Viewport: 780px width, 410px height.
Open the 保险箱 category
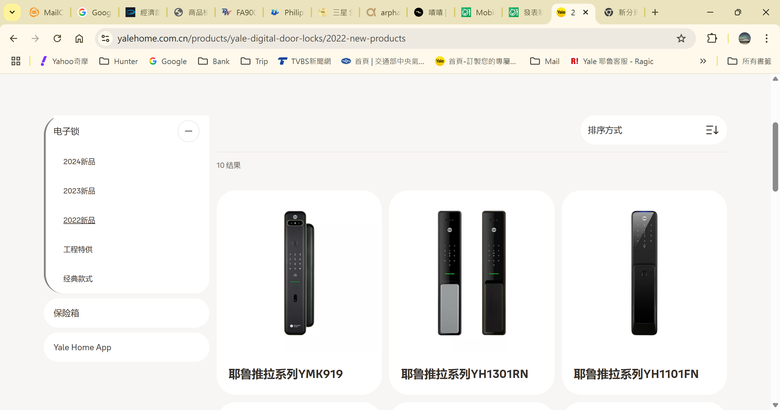pos(126,313)
